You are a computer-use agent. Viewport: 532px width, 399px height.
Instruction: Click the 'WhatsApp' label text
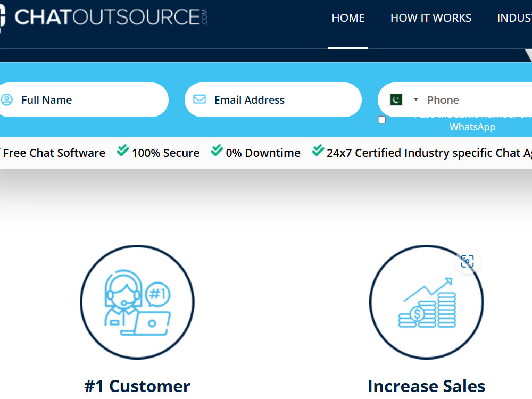pyautogui.click(x=472, y=127)
